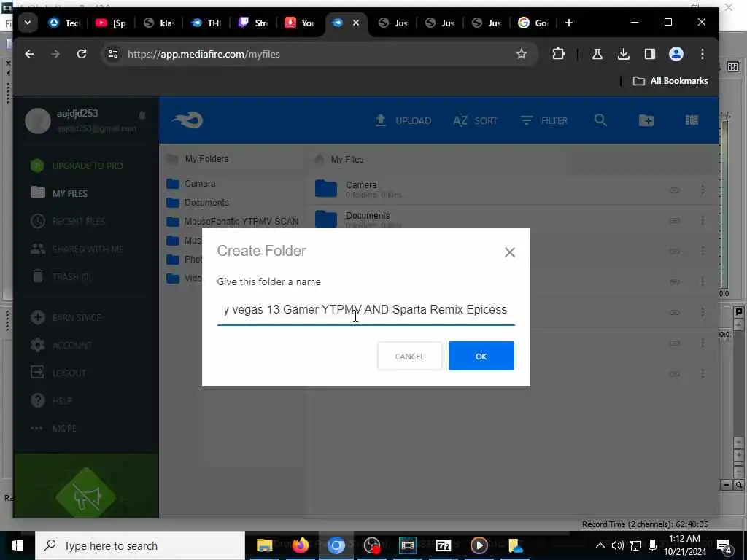Toggle the browser side panel

tap(649, 54)
